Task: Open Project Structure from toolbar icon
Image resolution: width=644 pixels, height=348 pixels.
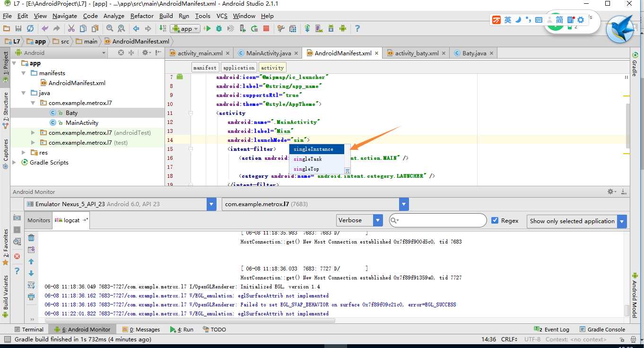Action: pyautogui.click(x=293, y=28)
